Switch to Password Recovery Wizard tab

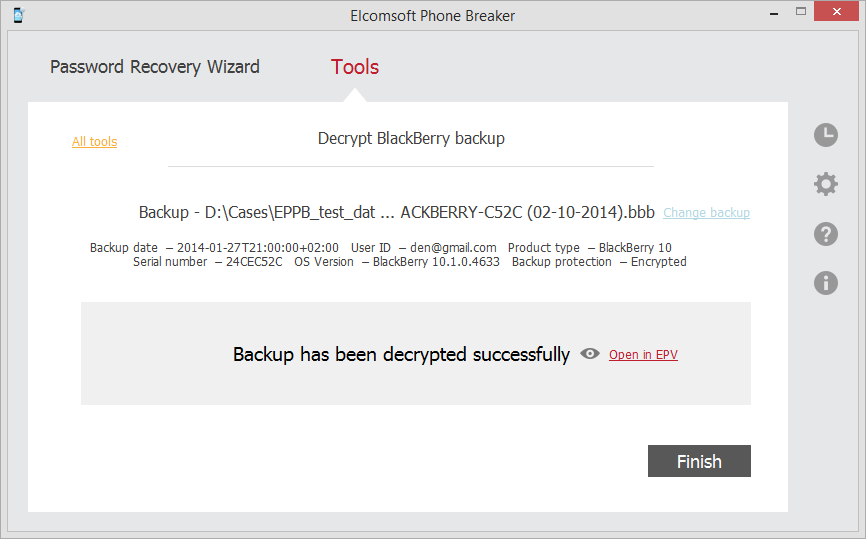(155, 67)
